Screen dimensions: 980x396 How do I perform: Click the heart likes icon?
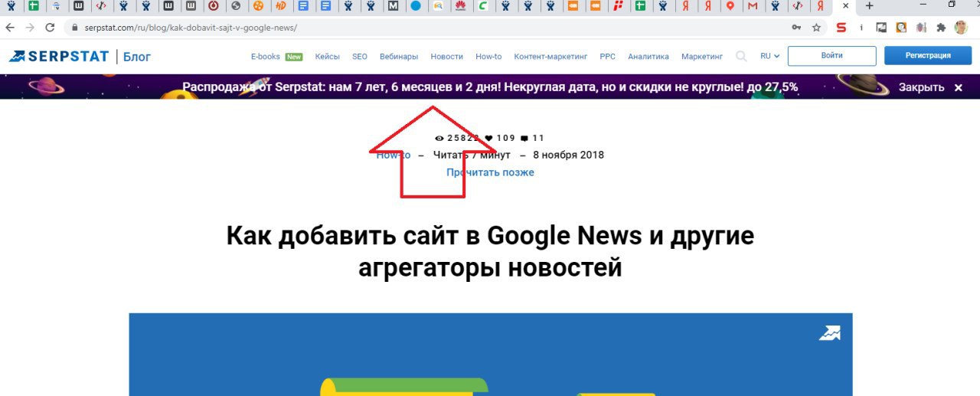click(x=488, y=139)
